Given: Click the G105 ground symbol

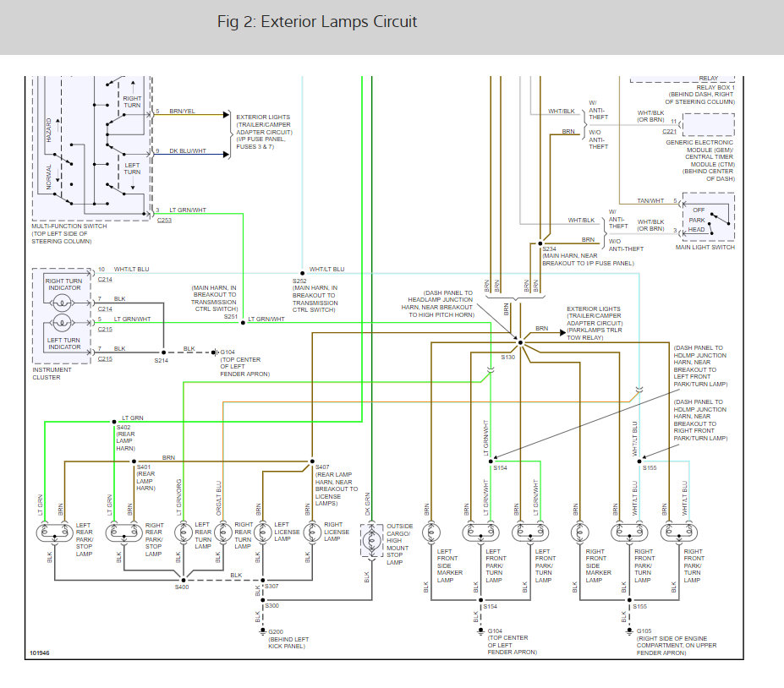Looking at the screenshot, I should (629, 631).
